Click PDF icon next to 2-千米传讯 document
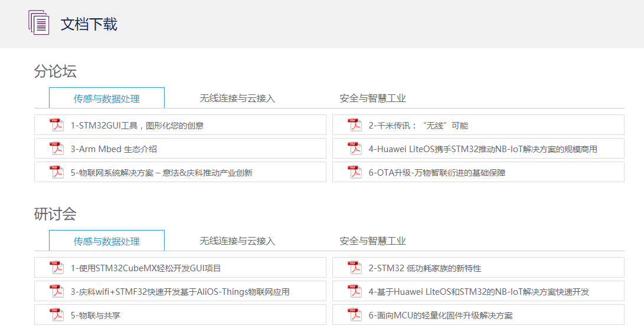Screen dimensions: 644x329 [x=355, y=125]
